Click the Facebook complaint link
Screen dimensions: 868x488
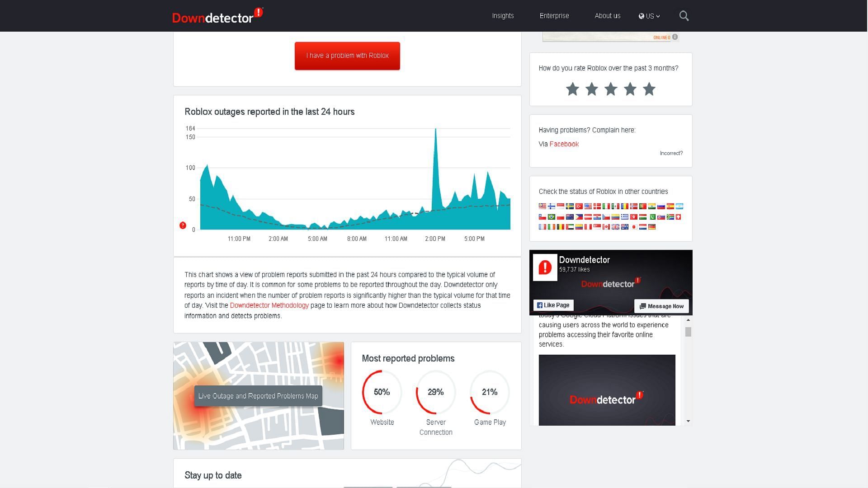point(563,144)
